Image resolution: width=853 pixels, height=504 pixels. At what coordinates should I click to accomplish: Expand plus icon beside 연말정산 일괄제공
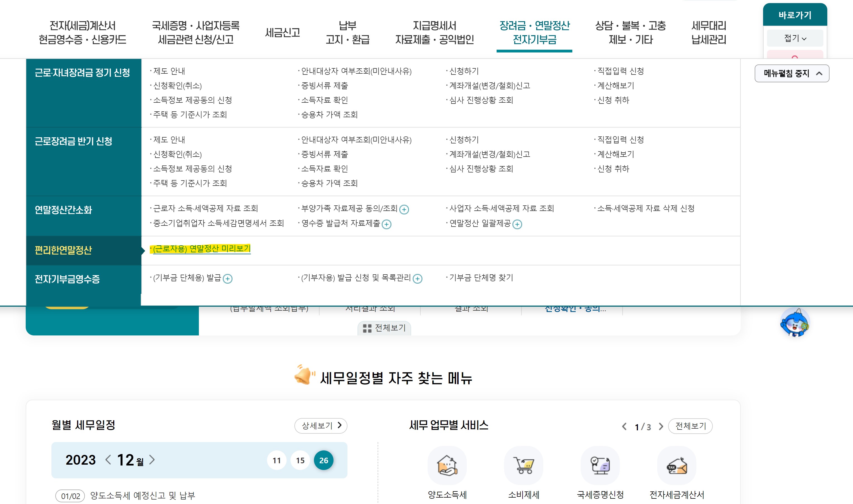click(517, 224)
